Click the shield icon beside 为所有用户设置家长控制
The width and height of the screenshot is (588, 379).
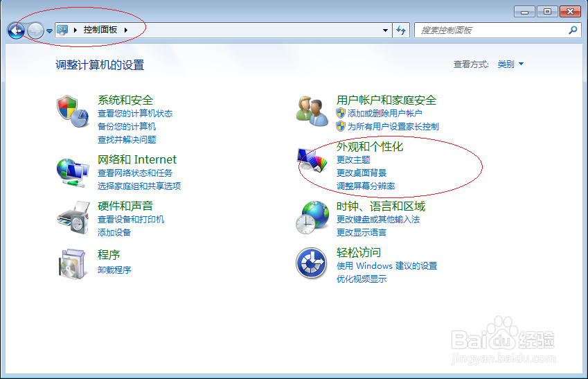point(341,126)
